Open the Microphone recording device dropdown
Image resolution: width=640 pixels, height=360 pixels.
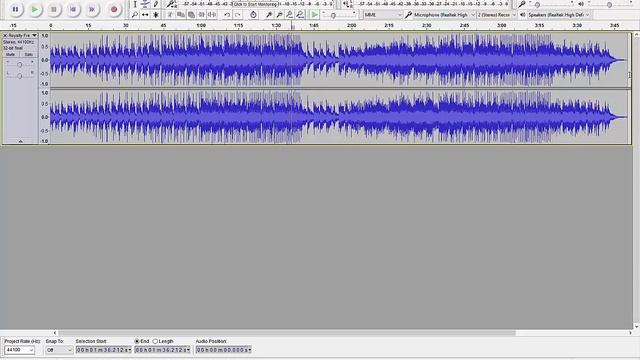click(x=444, y=15)
